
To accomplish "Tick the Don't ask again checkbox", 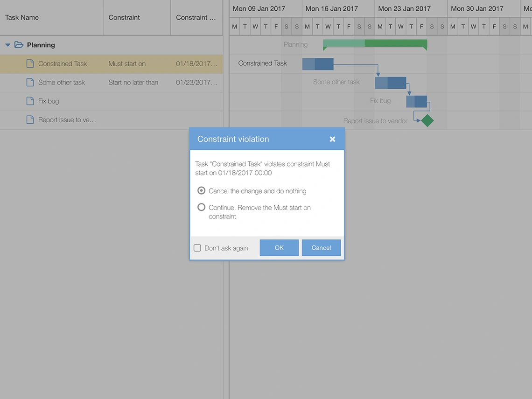I will [x=197, y=248].
